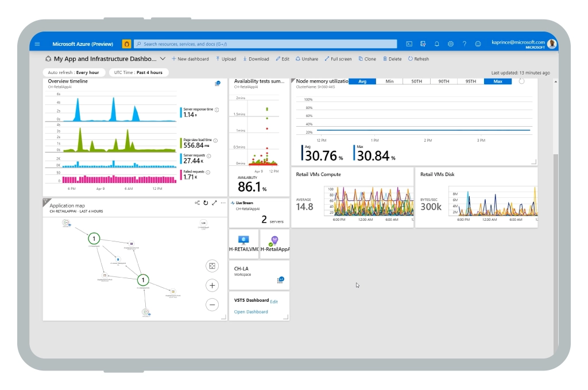Open the notifications bell
The width and height of the screenshot is (588, 390).
pos(437,44)
